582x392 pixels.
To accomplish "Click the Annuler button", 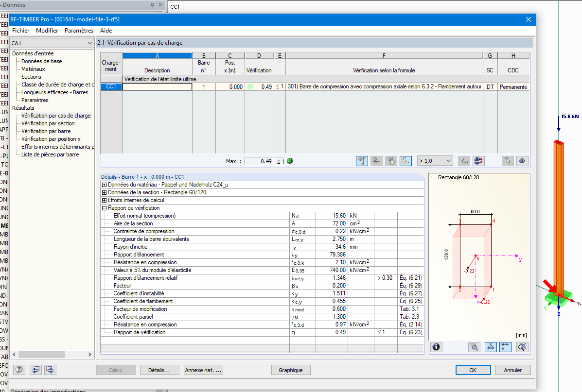I will tap(512, 370).
